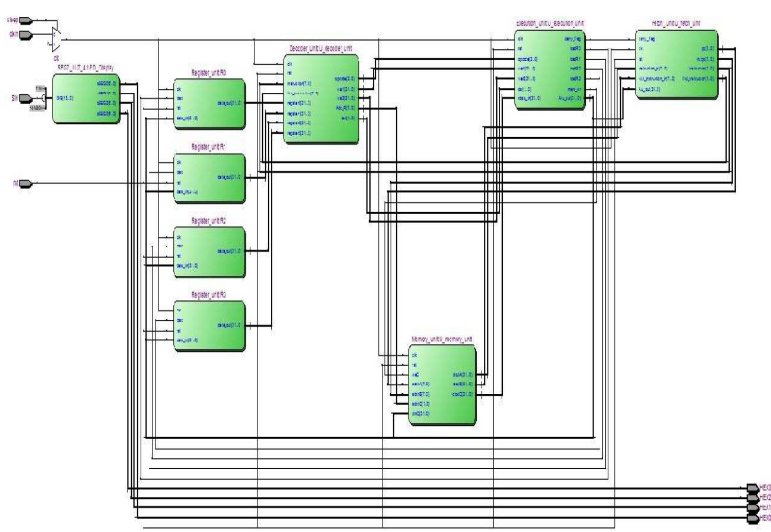
Task: Click the Fetch_unit title label
Action: [676, 23]
